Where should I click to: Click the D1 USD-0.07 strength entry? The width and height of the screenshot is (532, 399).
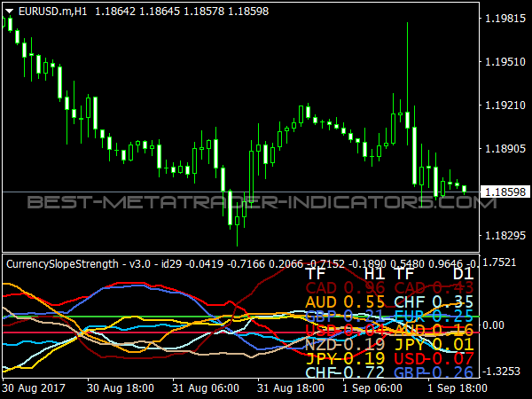point(434,358)
